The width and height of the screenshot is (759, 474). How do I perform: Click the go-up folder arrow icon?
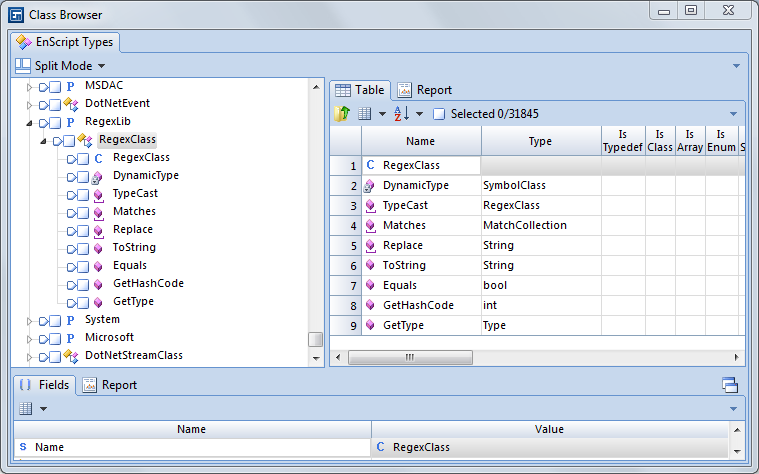click(x=342, y=114)
